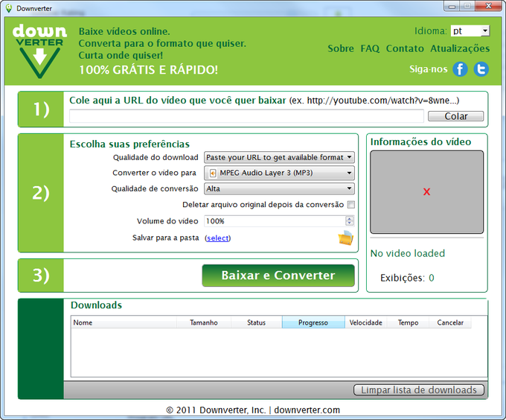Sort downloads by Status column
This screenshot has width=506, height=420.
[256, 322]
